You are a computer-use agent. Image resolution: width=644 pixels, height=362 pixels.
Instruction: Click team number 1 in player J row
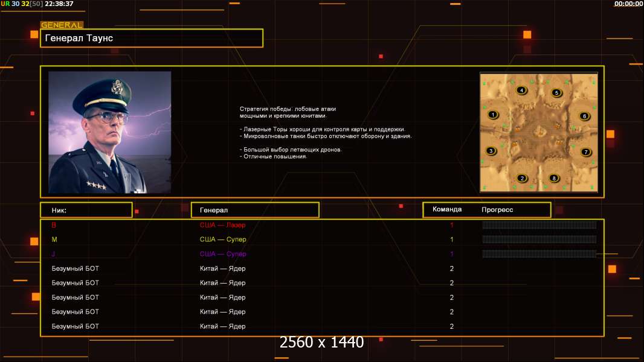(451, 254)
